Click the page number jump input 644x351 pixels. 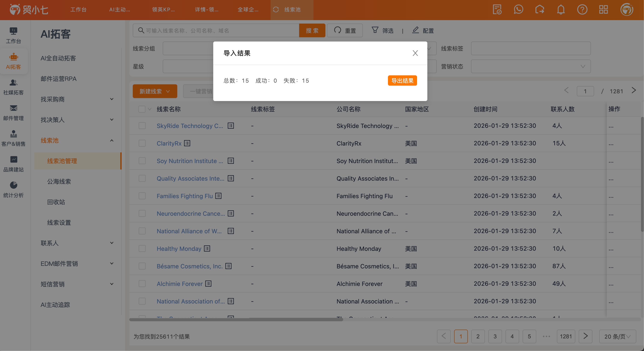[585, 91]
